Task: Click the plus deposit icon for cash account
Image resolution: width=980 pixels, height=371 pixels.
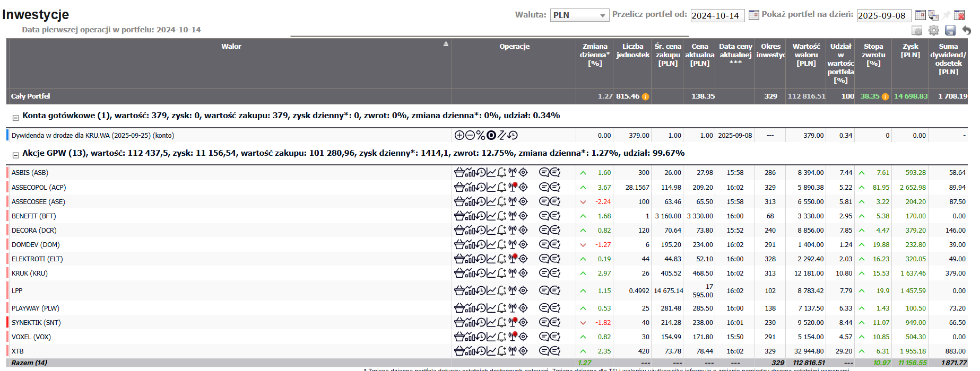Action: point(459,136)
